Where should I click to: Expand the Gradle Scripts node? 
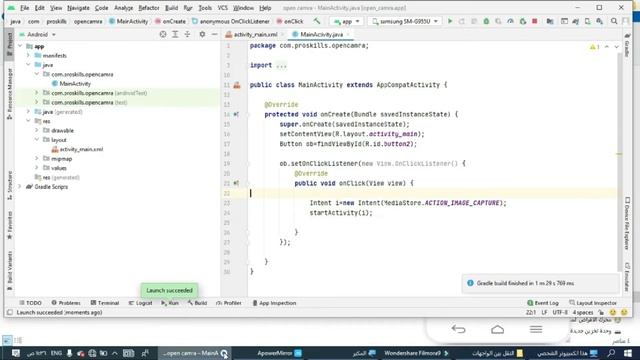(20, 187)
